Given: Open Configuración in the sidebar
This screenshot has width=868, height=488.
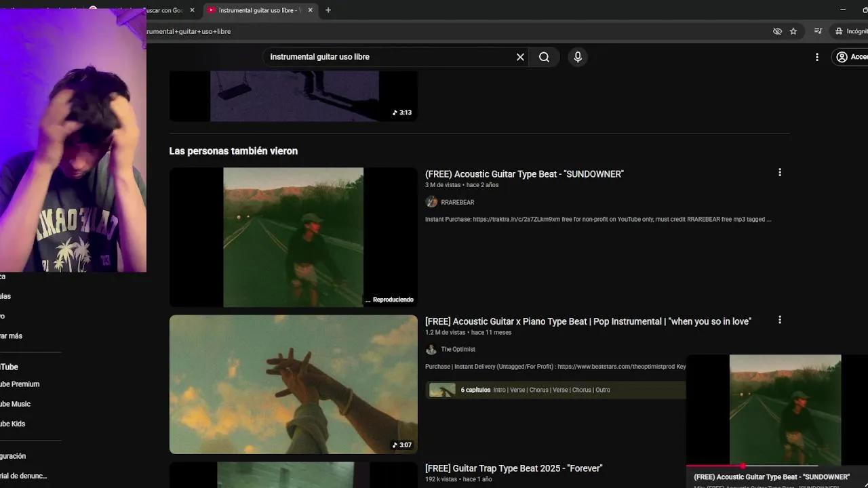Looking at the screenshot, I should [x=13, y=456].
